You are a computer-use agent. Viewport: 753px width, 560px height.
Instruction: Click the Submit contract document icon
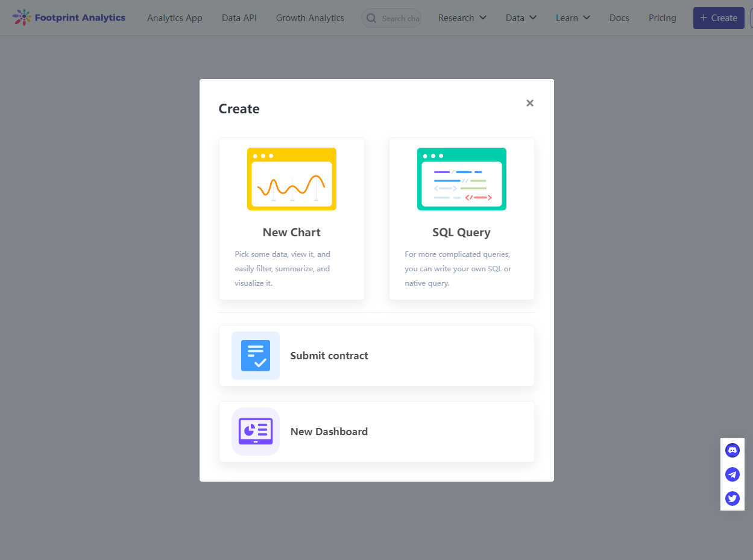(x=256, y=356)
